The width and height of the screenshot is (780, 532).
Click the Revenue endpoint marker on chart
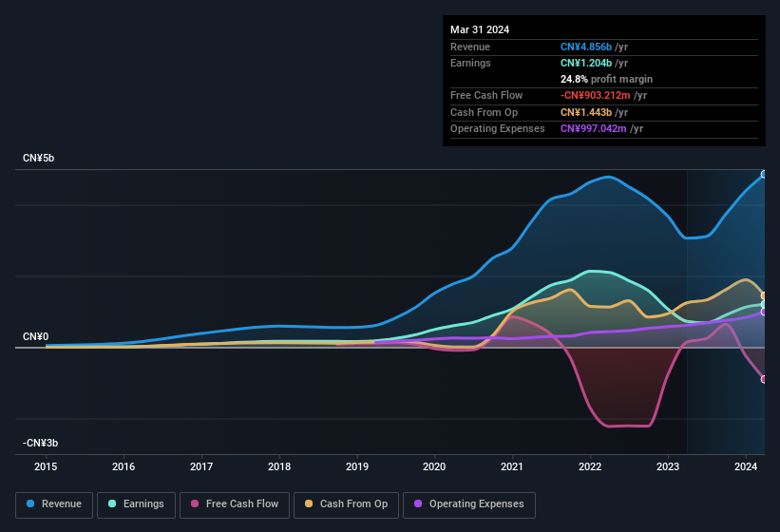pyautogui.click(x=764, y=175)
